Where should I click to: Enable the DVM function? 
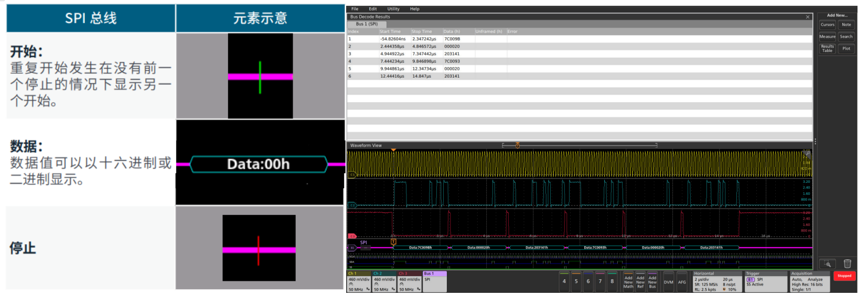point(668,282)
